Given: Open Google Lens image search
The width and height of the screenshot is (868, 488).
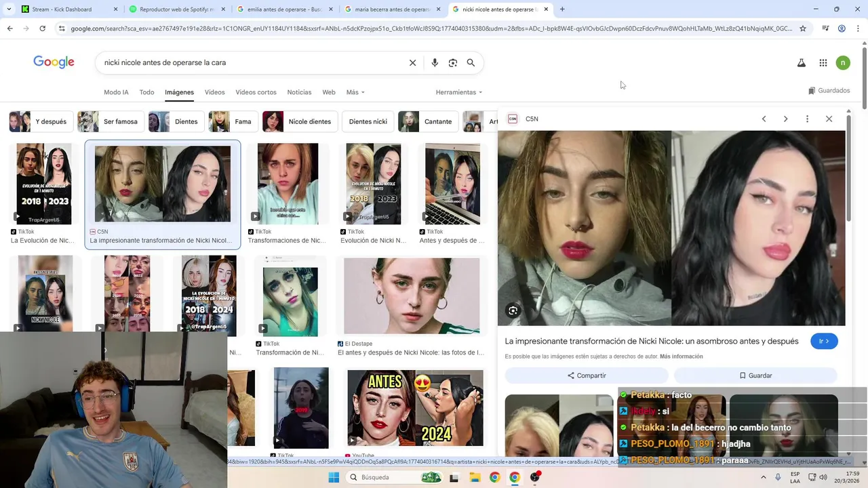Looking at the screenshot, I should tap(453, 62).
